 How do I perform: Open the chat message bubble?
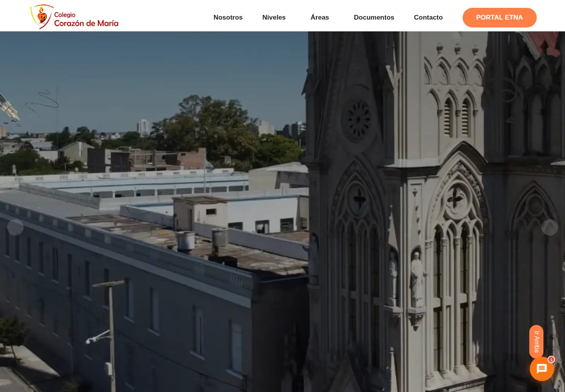pos(542,369)
